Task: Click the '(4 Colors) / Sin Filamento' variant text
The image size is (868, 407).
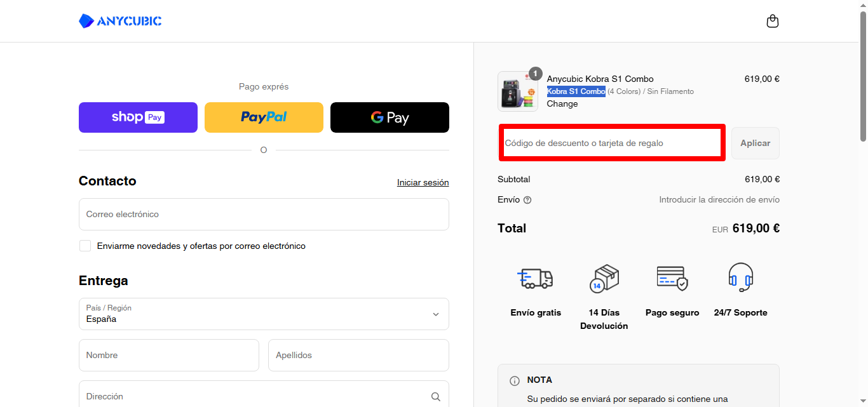Action: point(651,91)
